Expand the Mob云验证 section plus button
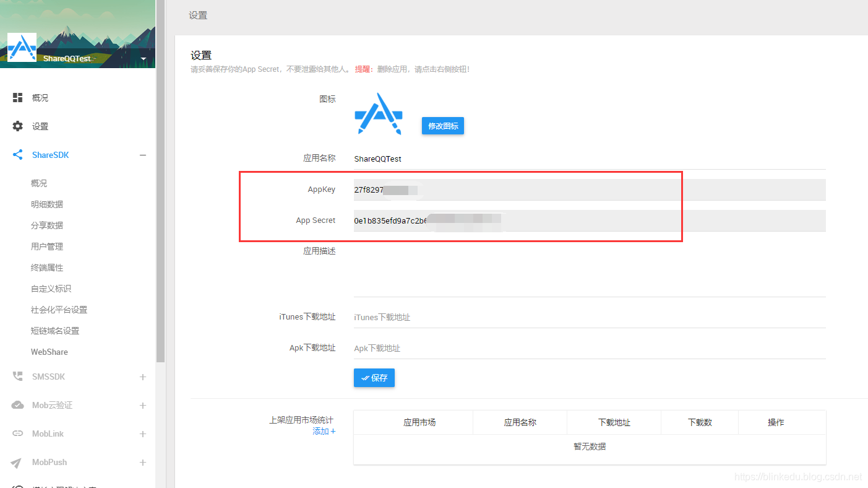This screenshot has height=488, width=868. (x=143, y=405)
